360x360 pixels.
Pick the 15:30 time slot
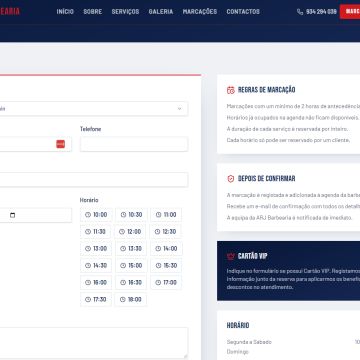pyautogui.click(x=166, y=265)
